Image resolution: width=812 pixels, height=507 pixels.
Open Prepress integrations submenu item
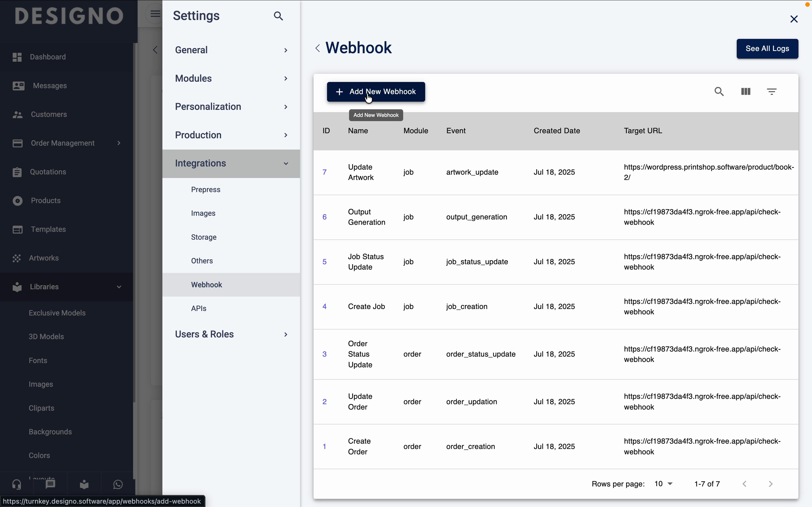point(205,190)
